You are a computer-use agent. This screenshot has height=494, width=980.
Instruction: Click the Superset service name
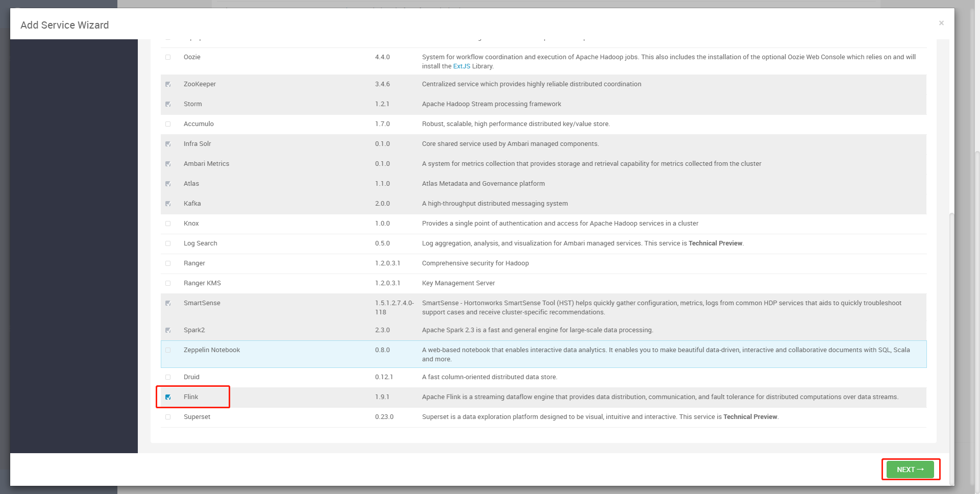[197, 417]
